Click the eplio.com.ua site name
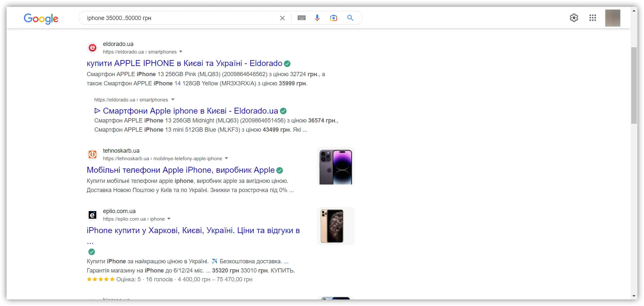This screenshot has width=644, height=306. pos(119,211)
